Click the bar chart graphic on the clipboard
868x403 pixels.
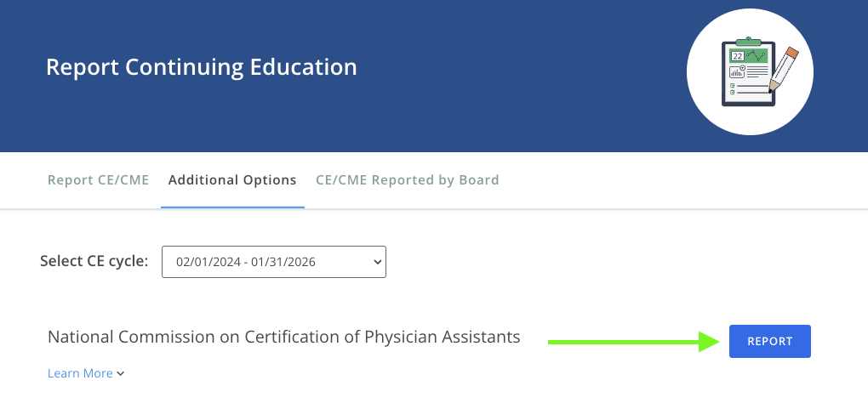coord(736,72)
